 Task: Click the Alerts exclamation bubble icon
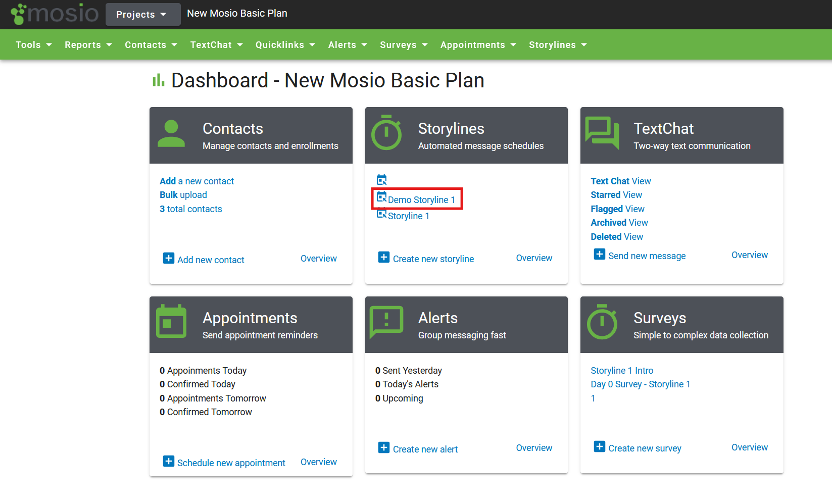point(386,322)
